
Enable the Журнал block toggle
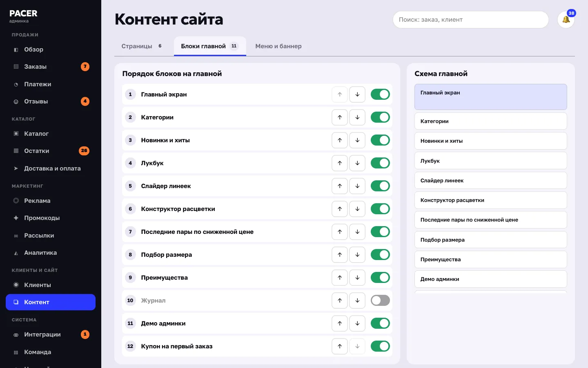pyautogui.click(x=380, y=301)
